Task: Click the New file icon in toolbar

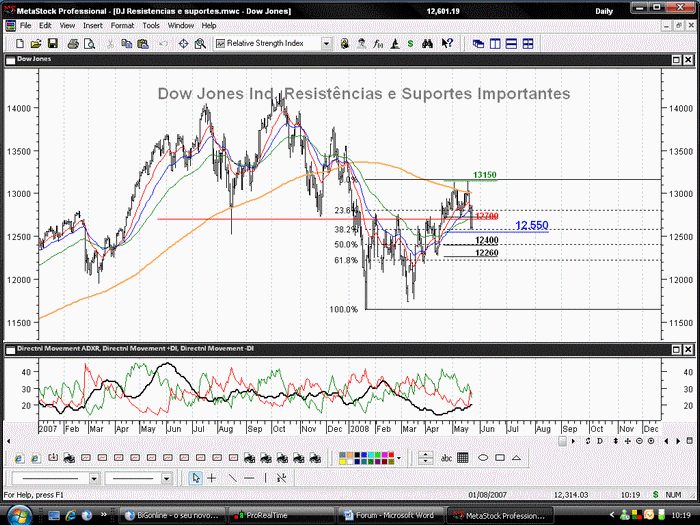Action: point(20,44)
